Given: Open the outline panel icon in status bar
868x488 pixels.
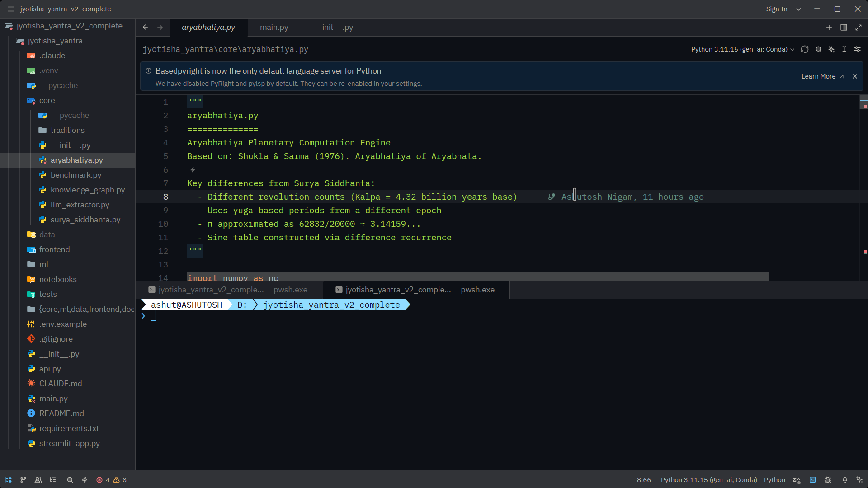Looking at the screenshot, I should pyautogui.click(x=52, y=480).
